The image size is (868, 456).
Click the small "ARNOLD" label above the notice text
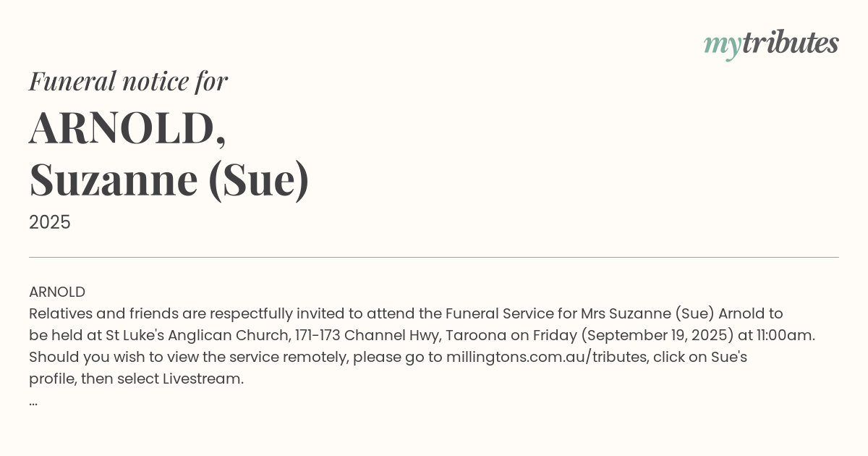(x=57, y=292)
